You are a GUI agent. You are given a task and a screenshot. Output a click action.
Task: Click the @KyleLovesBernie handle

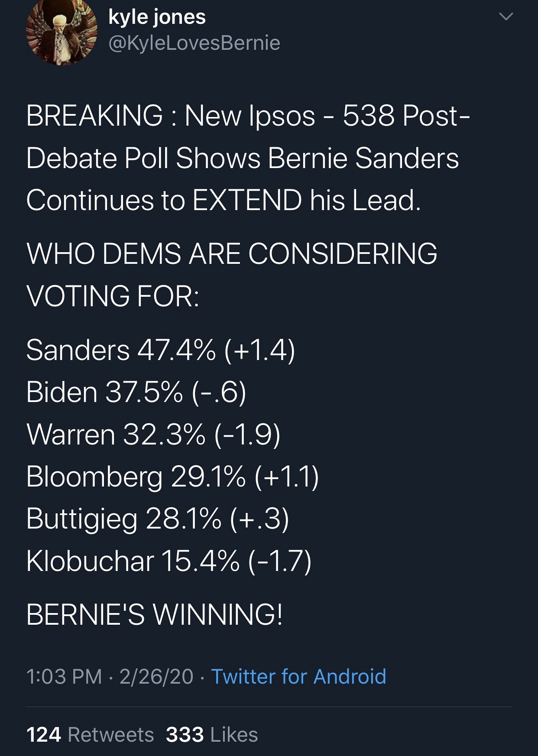194,43
